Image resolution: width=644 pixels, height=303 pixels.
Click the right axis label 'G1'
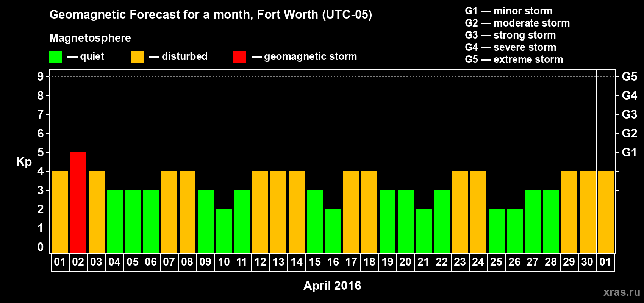tap(630, 152)
